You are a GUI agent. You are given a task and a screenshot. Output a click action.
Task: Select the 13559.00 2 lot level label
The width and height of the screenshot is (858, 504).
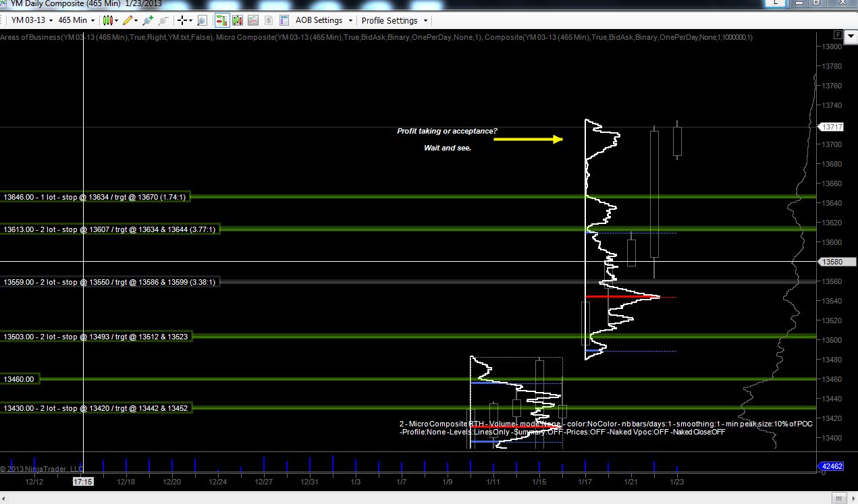[x=110, y=282]
